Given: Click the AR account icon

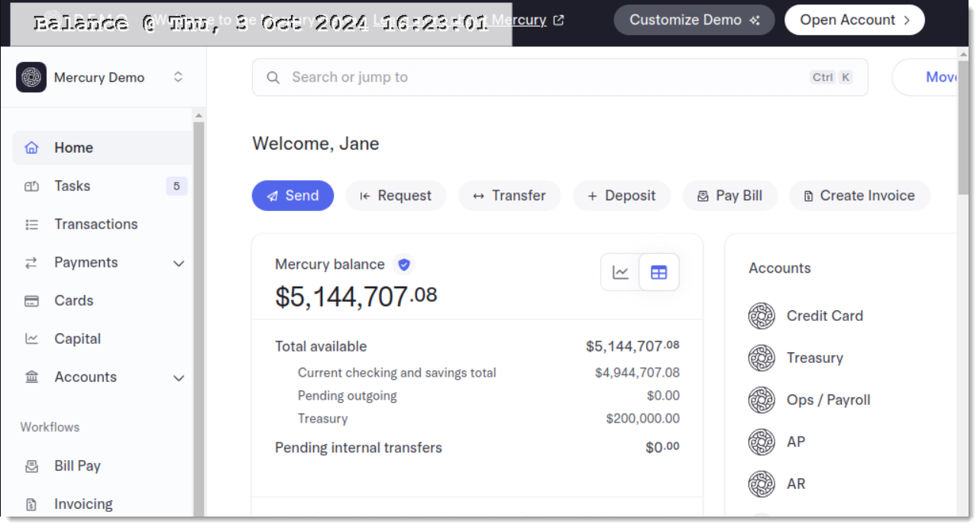Looking at the screenshot, I should click(x=762, y=484).
